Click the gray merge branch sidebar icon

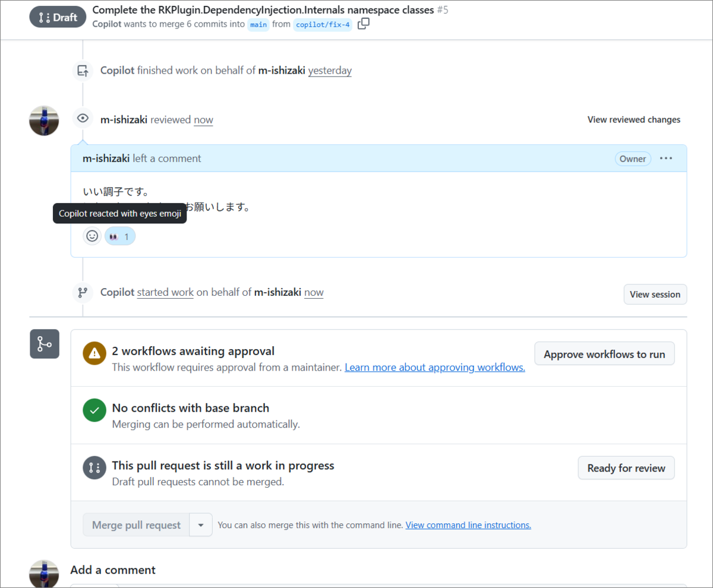[45, 344]
